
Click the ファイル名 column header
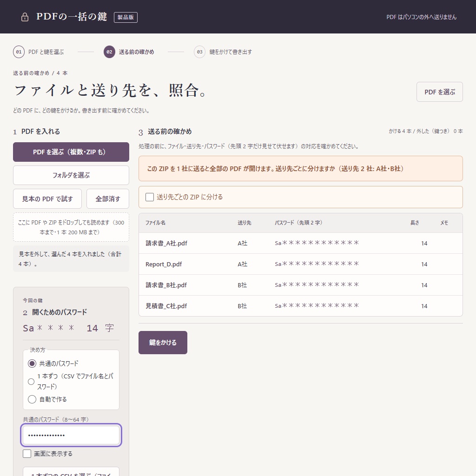[x=155, y=223]
